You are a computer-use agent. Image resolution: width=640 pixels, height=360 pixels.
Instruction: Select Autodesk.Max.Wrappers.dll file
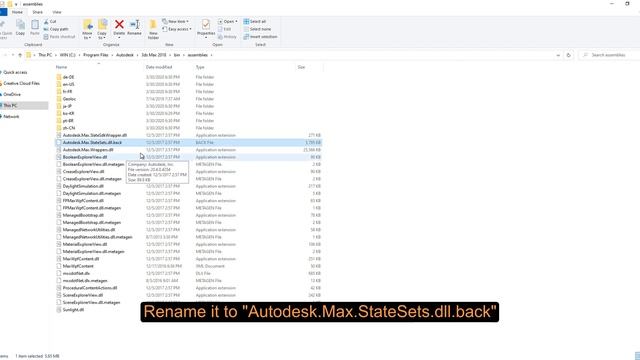pos(88,150)
